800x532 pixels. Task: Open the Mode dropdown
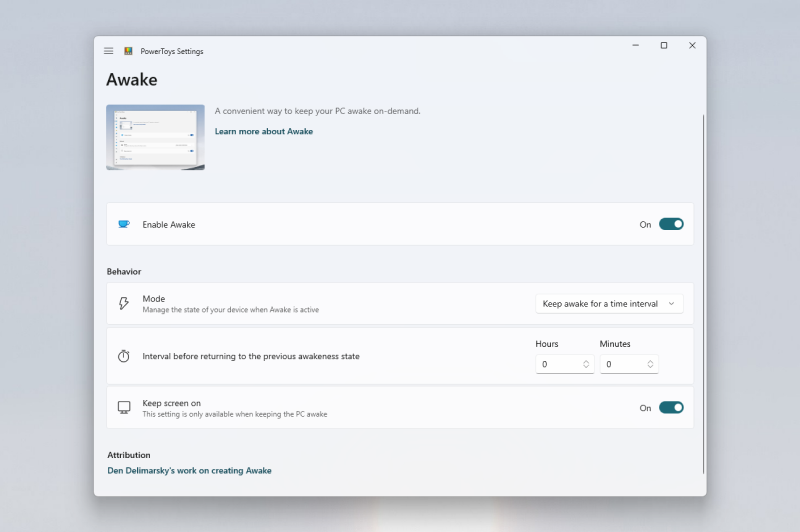pos(609,303)
